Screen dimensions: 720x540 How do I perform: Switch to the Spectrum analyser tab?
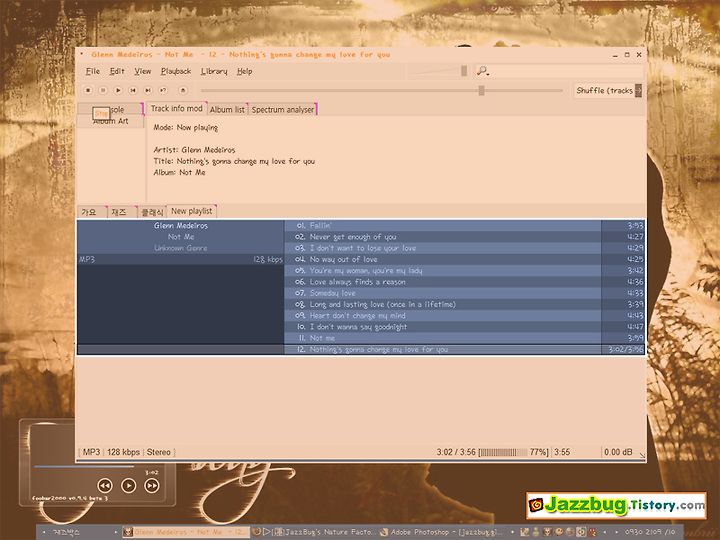pyautogui.click(x=283, y=109)
